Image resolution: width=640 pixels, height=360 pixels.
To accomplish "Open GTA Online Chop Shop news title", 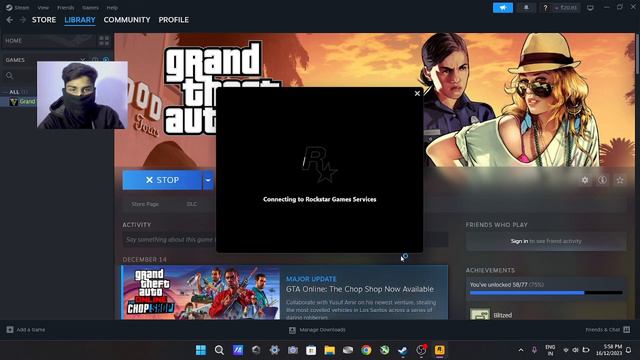I will point(360,289).
